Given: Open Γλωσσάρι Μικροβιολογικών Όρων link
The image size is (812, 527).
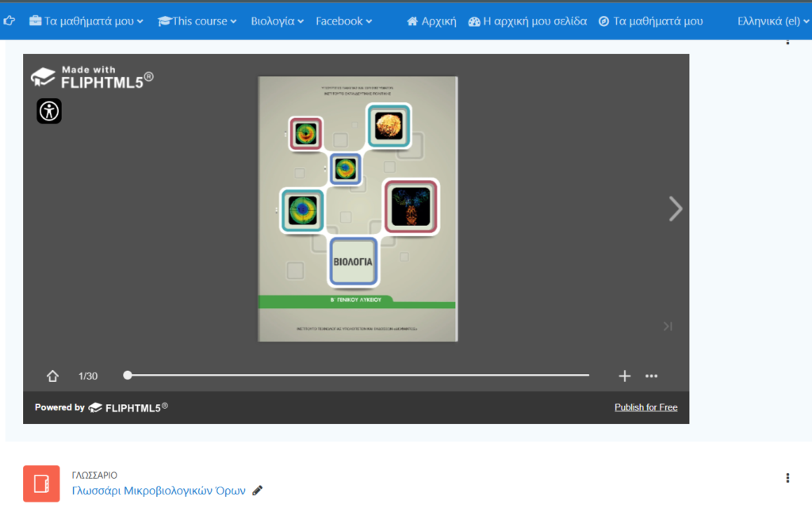Looking at the screenshot, I should [x=159, y=491].
